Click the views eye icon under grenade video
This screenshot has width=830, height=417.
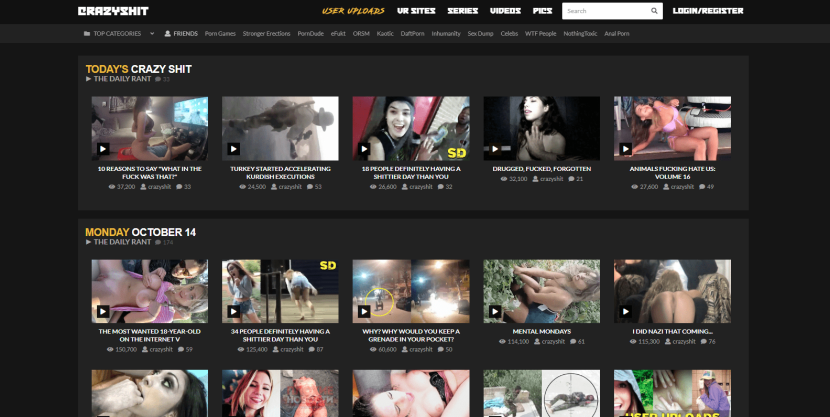pos(371,349)
